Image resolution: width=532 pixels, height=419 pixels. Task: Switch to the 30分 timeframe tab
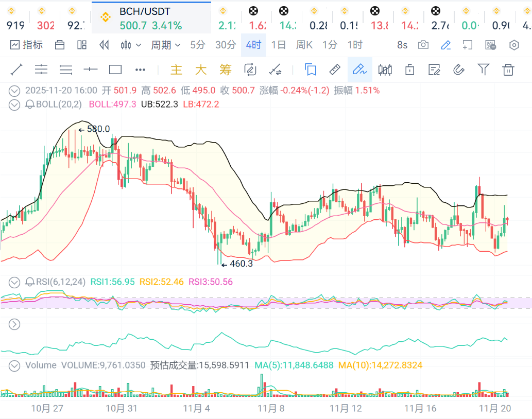(x=226, y=45)
